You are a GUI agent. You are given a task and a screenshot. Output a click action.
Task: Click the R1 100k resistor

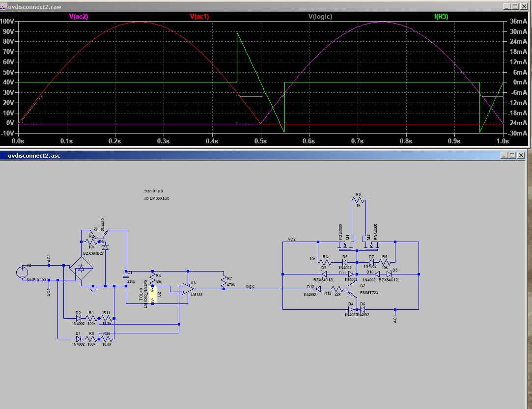(x=91, y=319)
